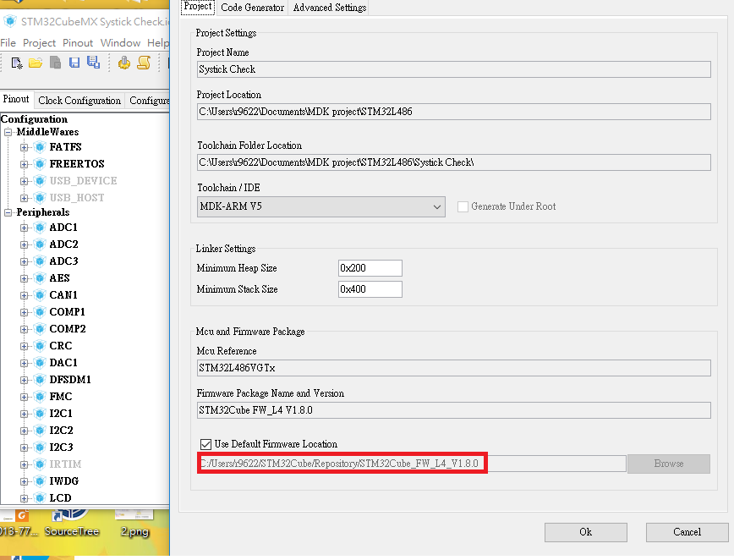Select the Pinout tab in the main window

pyautogui.click(x=16, y=99)
